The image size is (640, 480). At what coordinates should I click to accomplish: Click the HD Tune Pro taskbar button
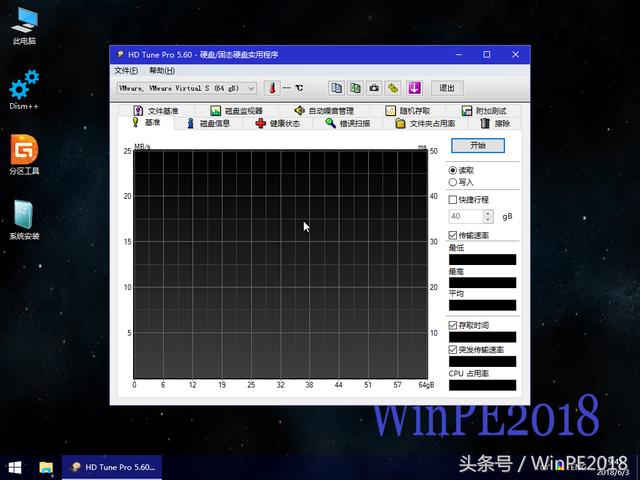(x=112, y=467)
